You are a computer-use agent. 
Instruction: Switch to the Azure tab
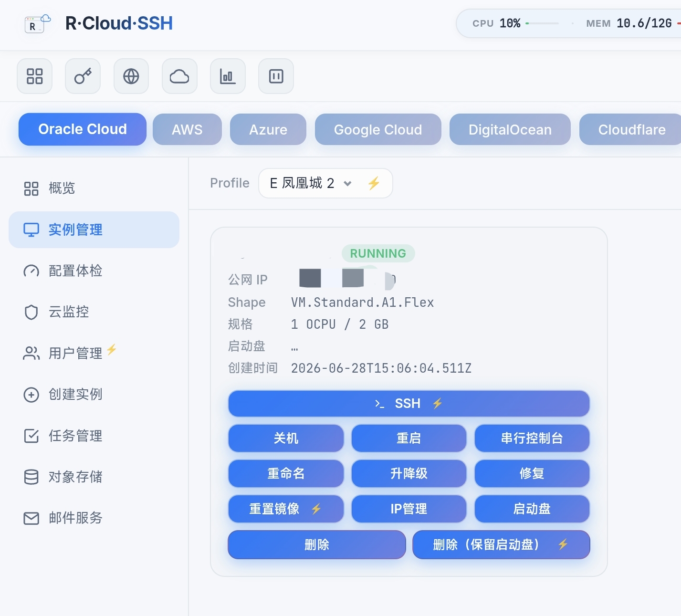click(268, 129)
